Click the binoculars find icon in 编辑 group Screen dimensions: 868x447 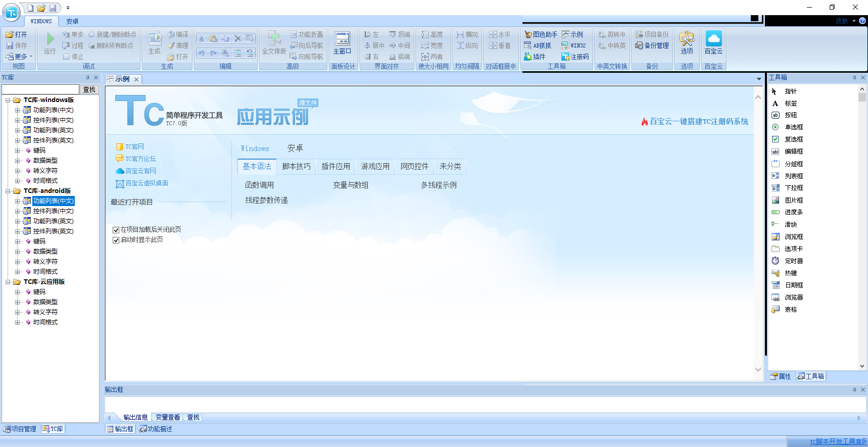225,53
